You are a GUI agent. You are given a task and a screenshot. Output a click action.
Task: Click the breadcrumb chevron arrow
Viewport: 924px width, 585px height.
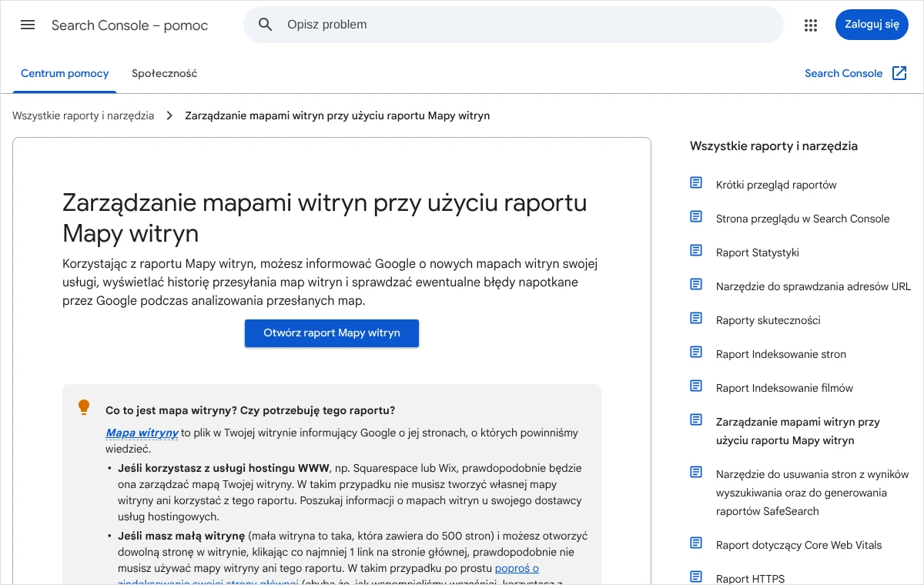pyautogui.click(x=169, y=115)
